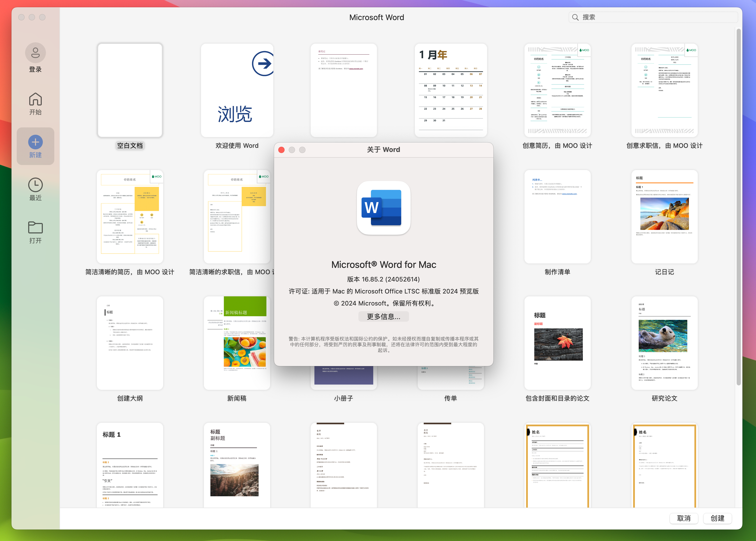Click the Word logo in About dialog

click(x=383, y=208)
